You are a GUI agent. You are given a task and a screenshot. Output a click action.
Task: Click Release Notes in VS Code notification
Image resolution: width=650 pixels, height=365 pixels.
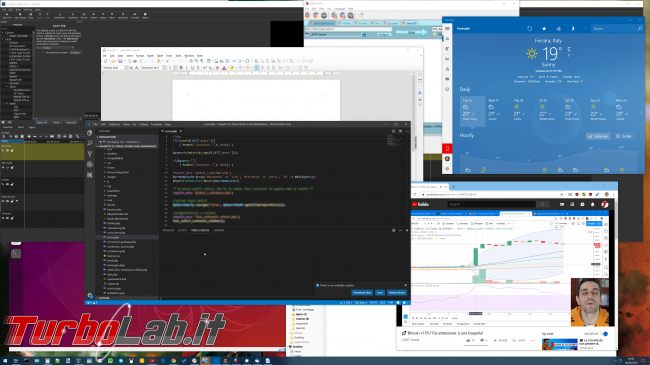[x=397, y=292]
